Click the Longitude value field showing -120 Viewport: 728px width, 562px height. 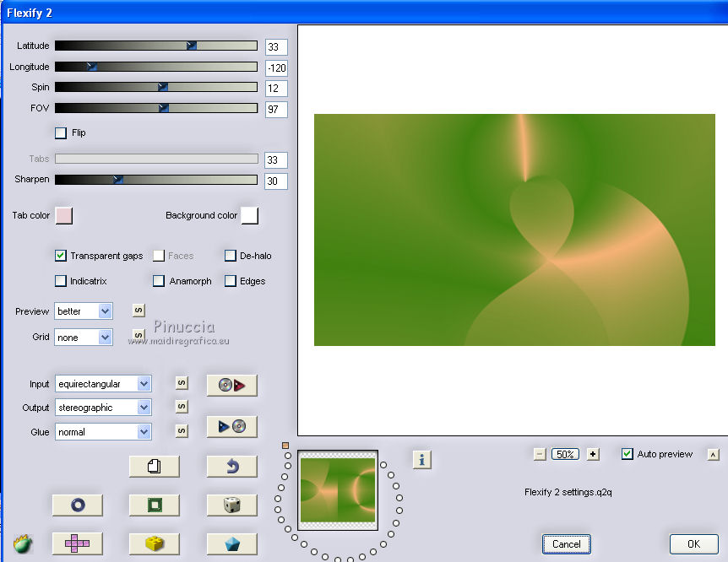tap(276, 68)
